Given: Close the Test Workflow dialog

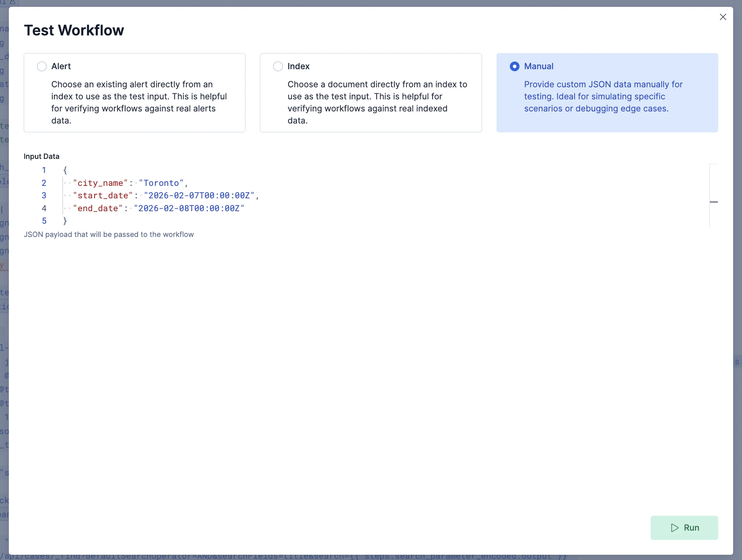Looking at the screenshot, I should point(723,17).
